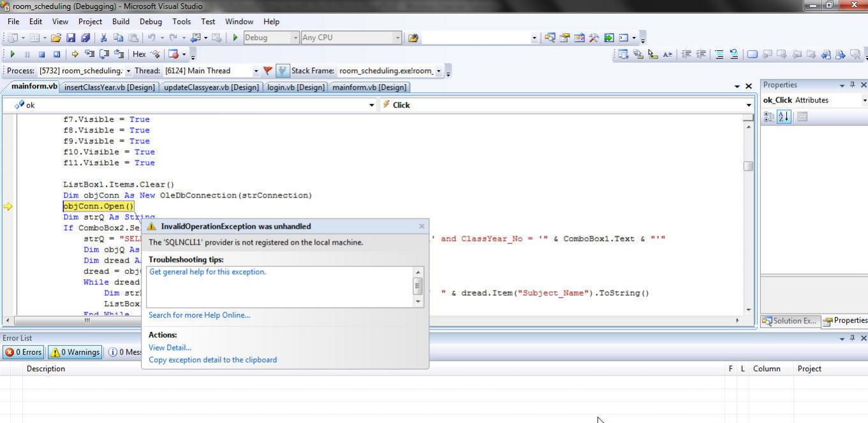Copy exception detail to the clipboard
The height and width of the screenshot is (423, 868).
(212, 359)
